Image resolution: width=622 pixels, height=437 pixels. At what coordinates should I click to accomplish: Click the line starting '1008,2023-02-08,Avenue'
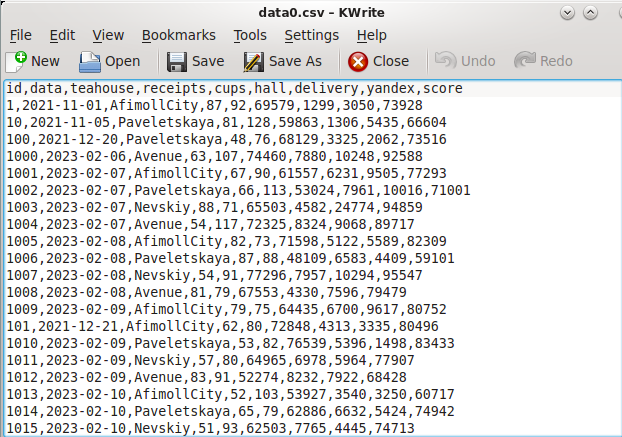(207, 292)
